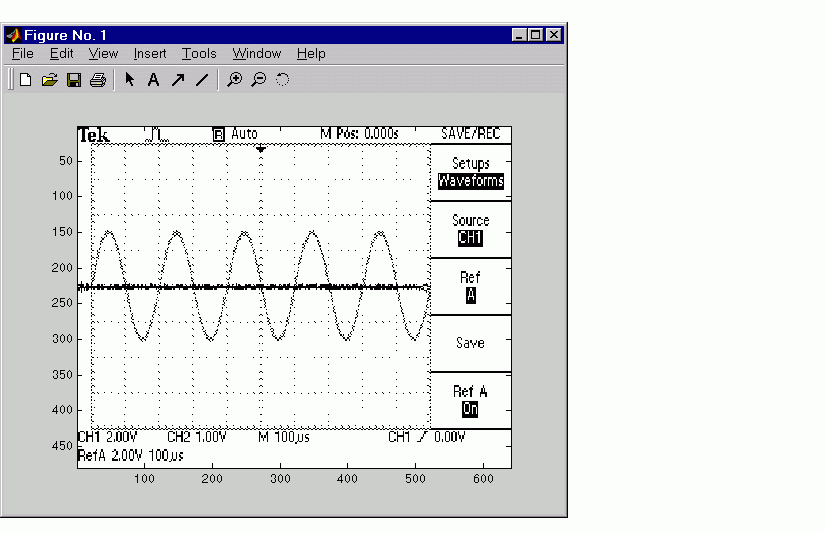
Task: Select the Insert Line tool
Action: pos(201,80)
